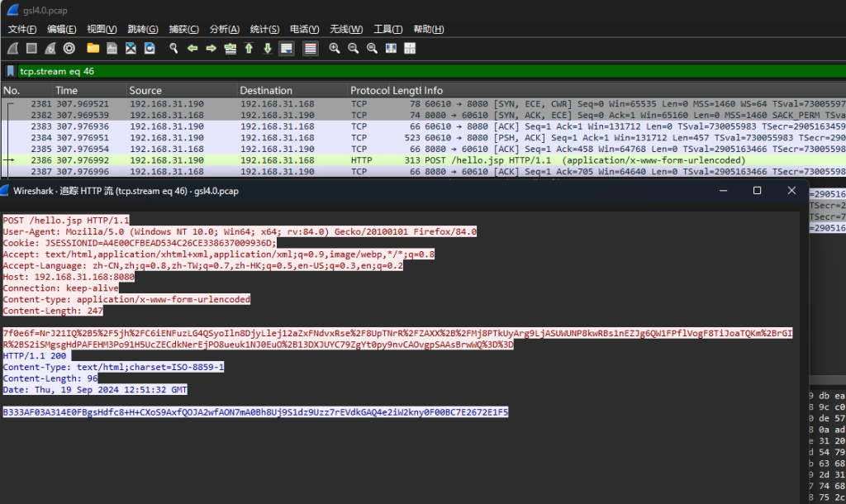Click the start capture shark fin icon
This screenshot has height=504, width=846.
(x=12, y=49)
